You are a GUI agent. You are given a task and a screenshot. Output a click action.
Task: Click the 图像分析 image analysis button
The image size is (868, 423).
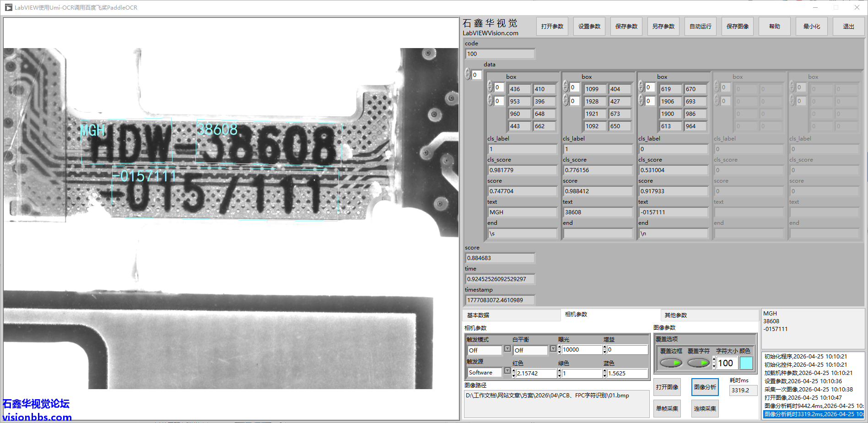point(705,387)
